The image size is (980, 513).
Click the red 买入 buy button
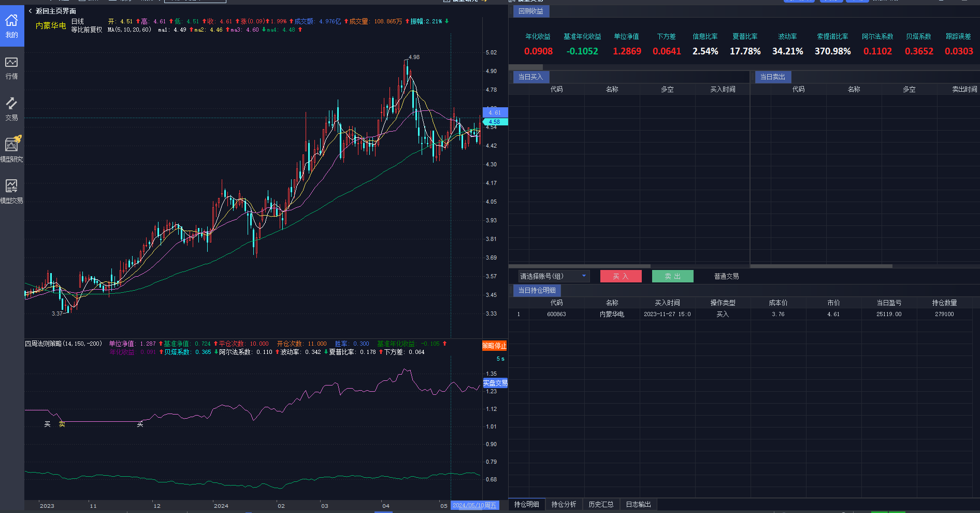click(621, 276)
